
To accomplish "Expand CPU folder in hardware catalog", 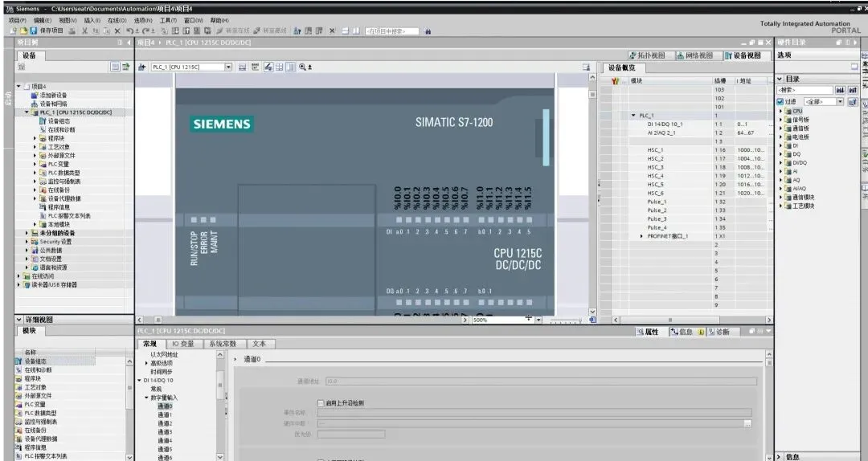I will click(x=781, y=112).
